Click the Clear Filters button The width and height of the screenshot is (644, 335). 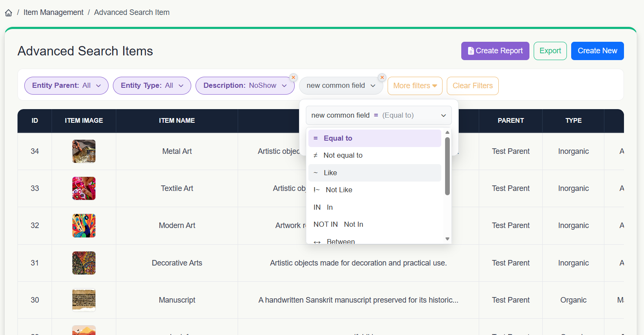click(472, 86)
